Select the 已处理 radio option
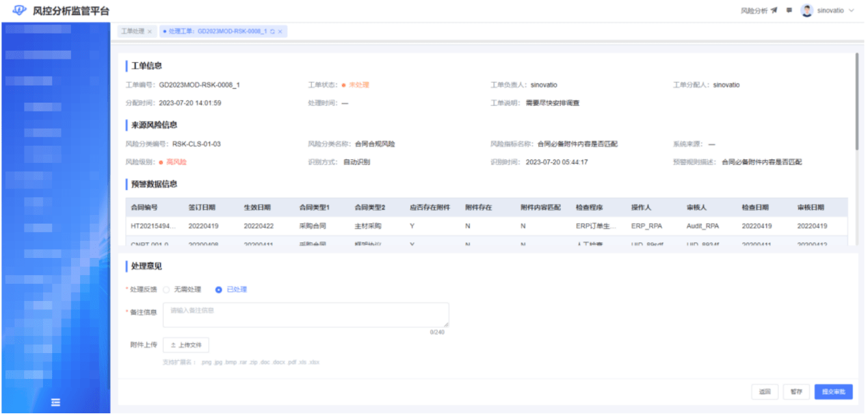Screen dimensions: 868x416 pos(231,289)
